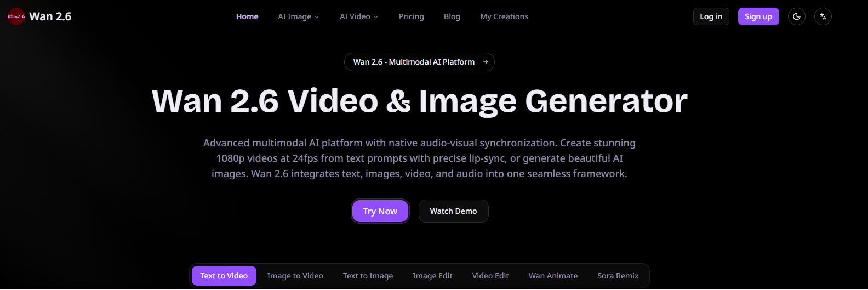Click the arrow in the Multimodal AI Platform badge

[486, 62]
